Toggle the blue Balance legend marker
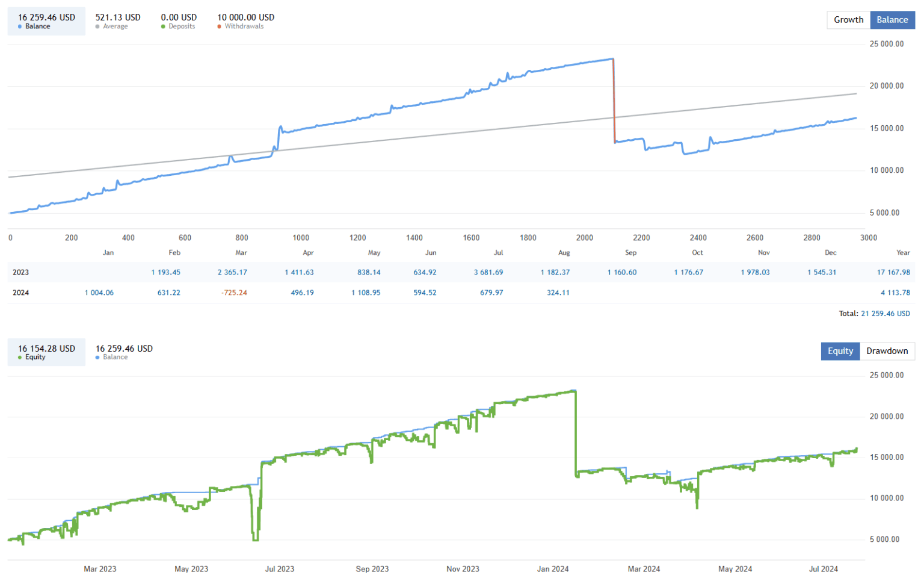Viewport: 924px width, 581px height. (19, 26)
